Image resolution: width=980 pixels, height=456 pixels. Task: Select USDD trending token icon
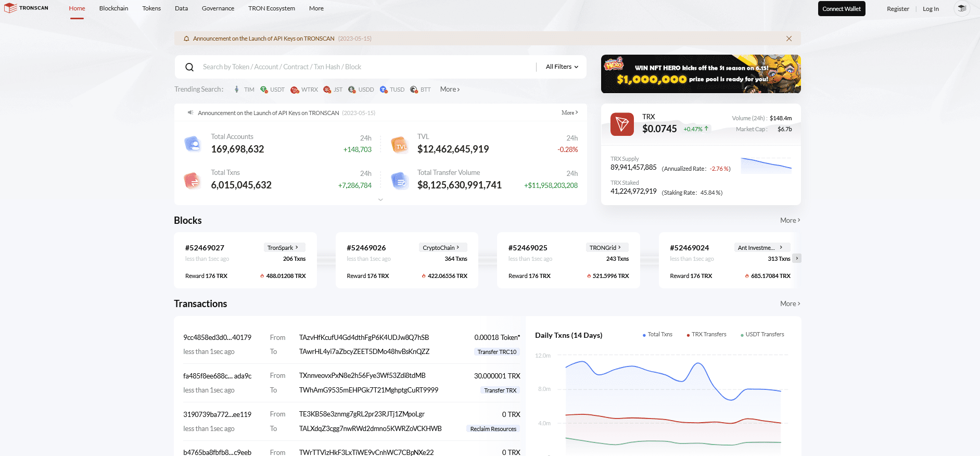pyautogui.click(x=352, y=90)
